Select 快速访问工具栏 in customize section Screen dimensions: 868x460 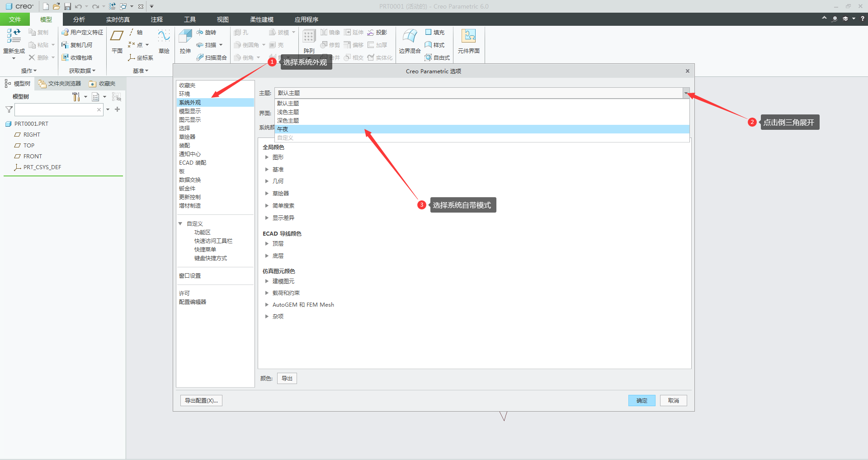[213, 241]
